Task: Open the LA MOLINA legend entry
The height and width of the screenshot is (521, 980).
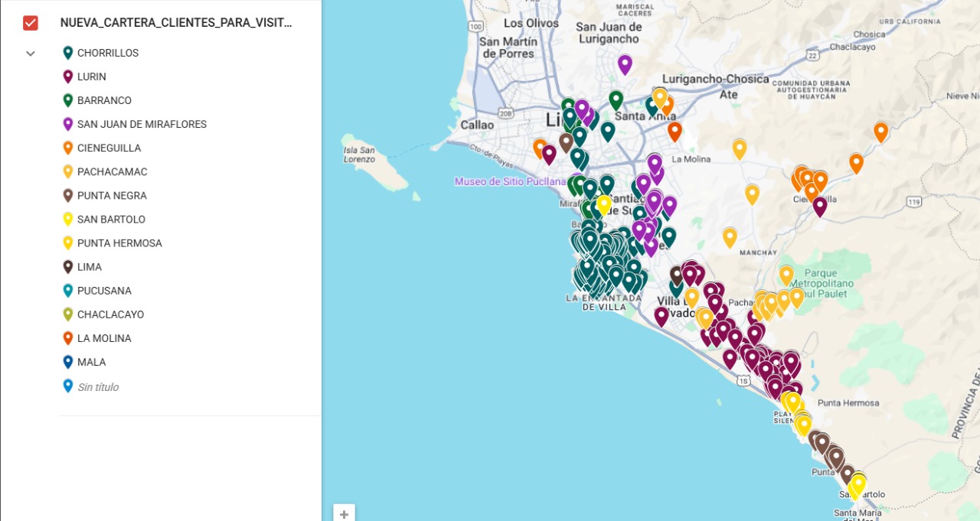Action: (104, 338)
